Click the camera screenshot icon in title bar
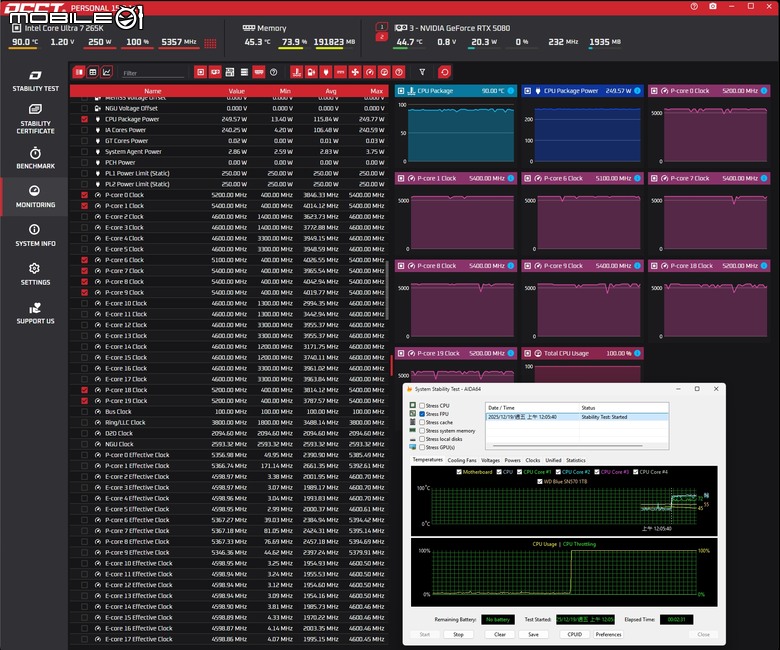Image resolution: width=780 pixels, height=650 pixels. point(712,7)
